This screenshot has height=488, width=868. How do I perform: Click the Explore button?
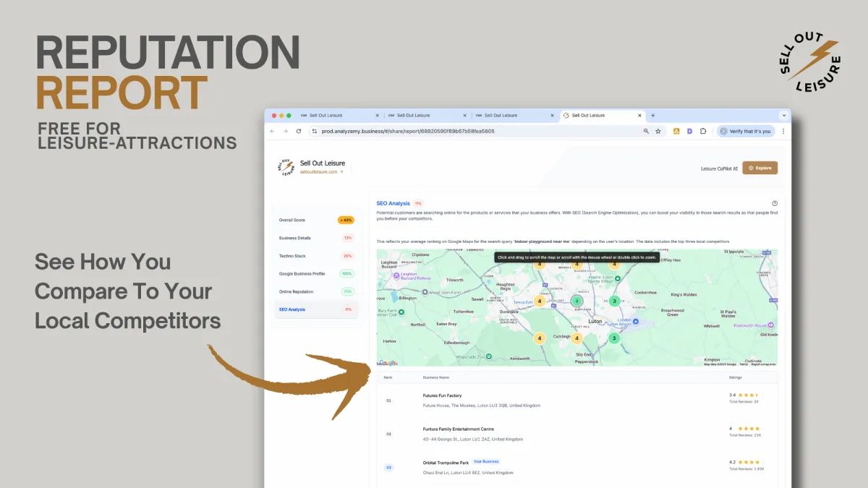[760, 168]
